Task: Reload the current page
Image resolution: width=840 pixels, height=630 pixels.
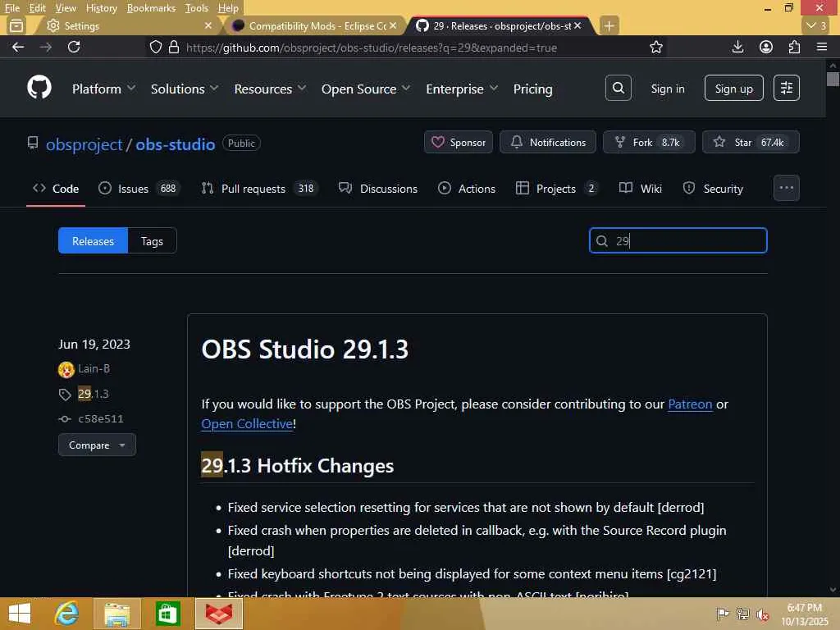Action: (x=74, y=47)
